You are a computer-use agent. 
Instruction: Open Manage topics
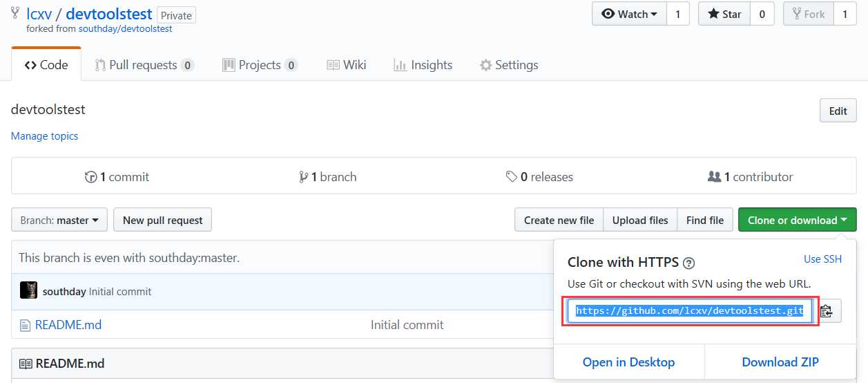coord(44,136)
